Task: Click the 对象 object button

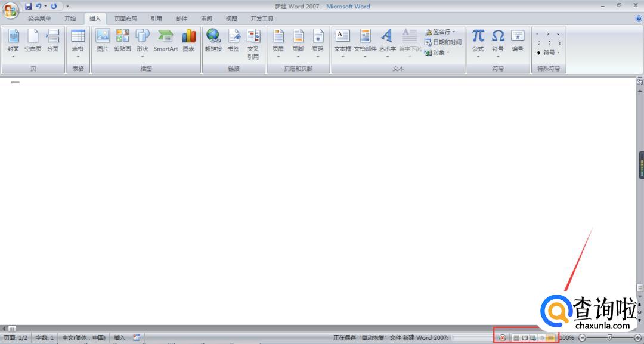Action: (438, 52)
